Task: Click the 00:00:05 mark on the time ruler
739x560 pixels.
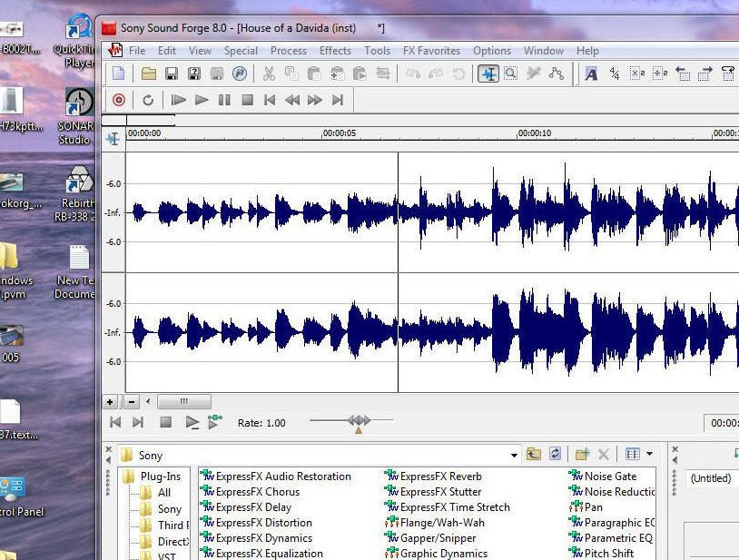Action: [340, 133]
